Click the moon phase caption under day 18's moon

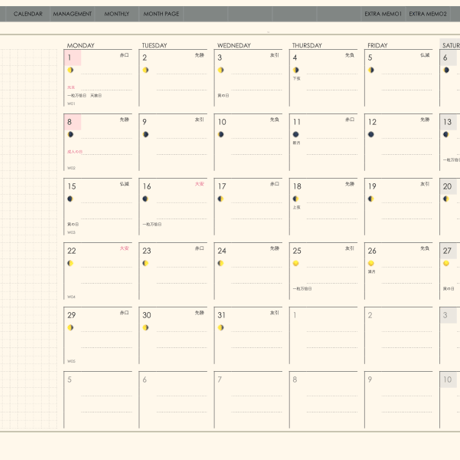click(x=297, y=207)
